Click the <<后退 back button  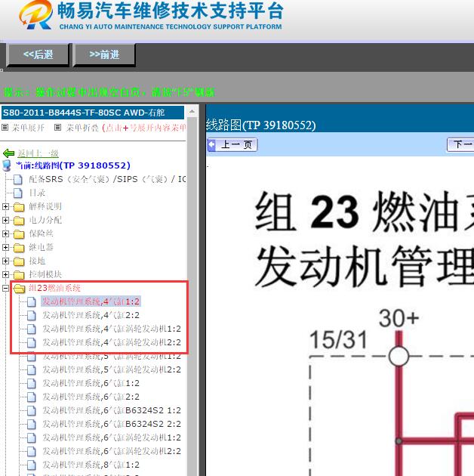(x=38, y=54)
